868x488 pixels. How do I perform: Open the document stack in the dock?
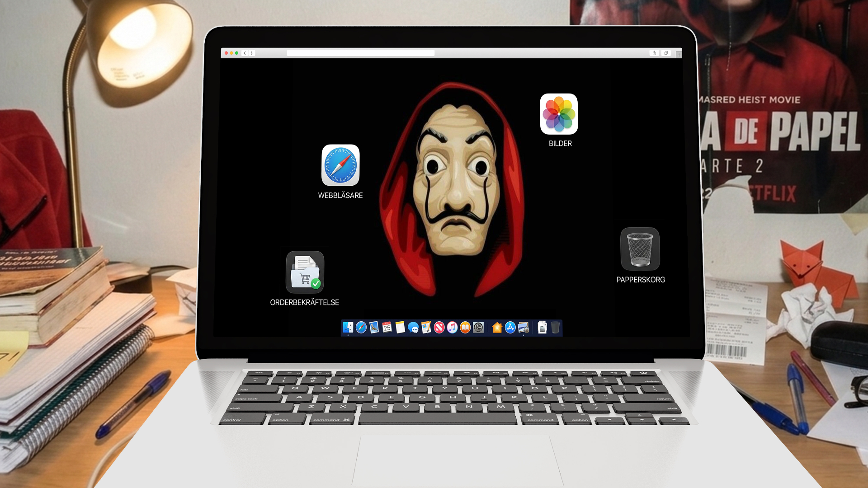pyautogui.click(x=542, y=328)
